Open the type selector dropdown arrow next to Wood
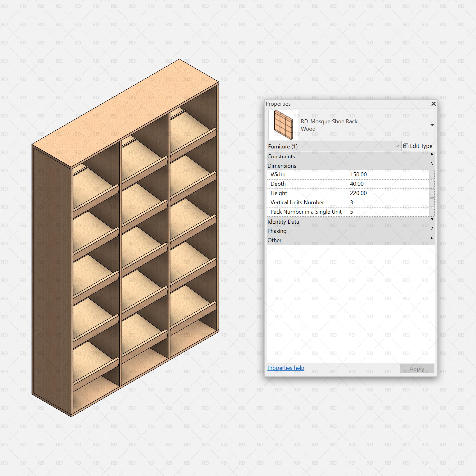The image size is (476, 476). 432,125
